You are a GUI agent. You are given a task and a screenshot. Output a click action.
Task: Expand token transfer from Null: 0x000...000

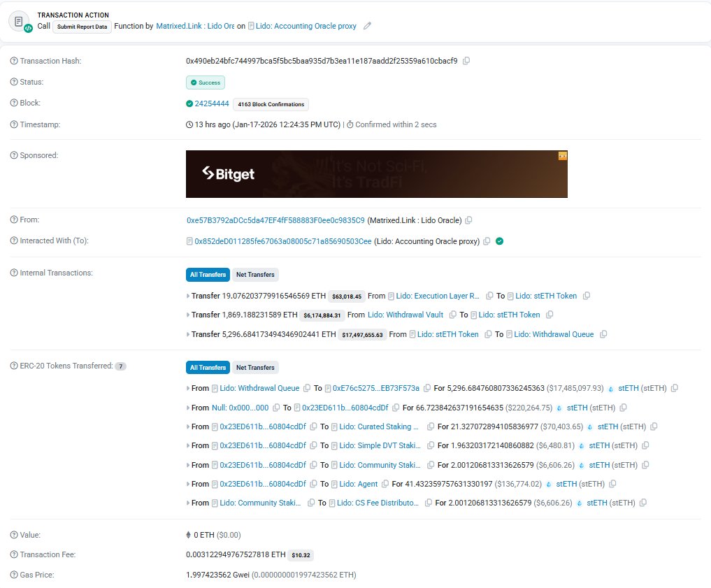coord(188,408)
